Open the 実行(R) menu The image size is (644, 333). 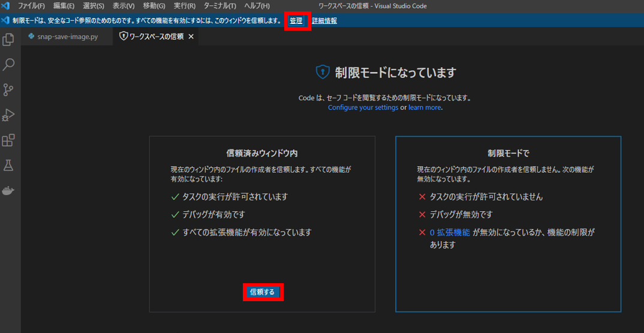coord(185,6)
